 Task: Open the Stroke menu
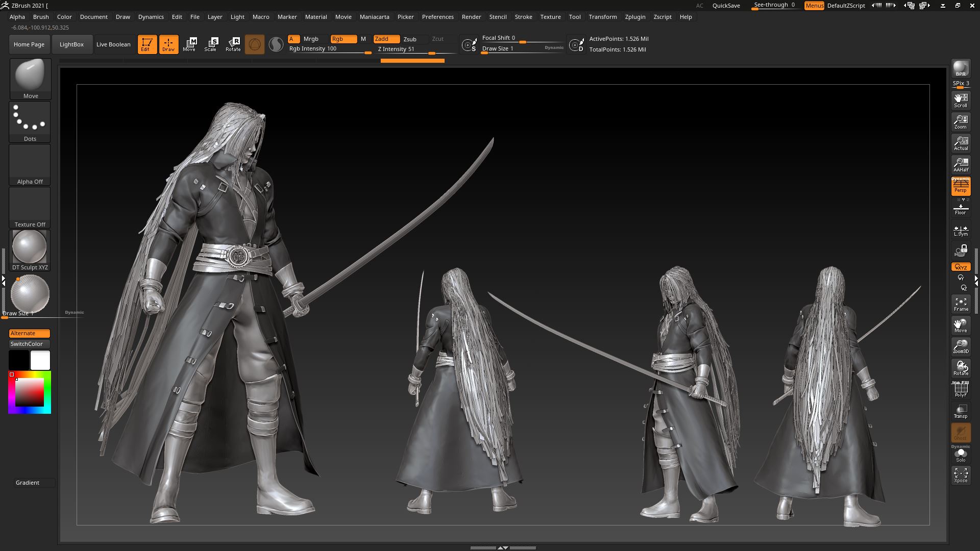click(523, 17)
